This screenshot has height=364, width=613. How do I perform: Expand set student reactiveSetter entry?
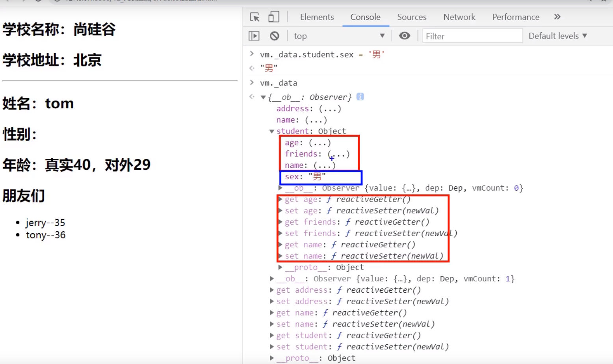coord(272,347)
